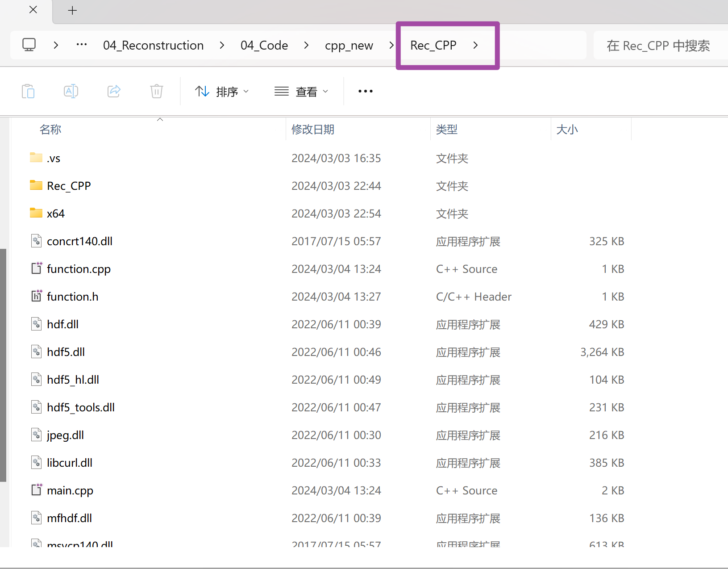Sort by 名称 column header
728x569 pixels.
50,130
